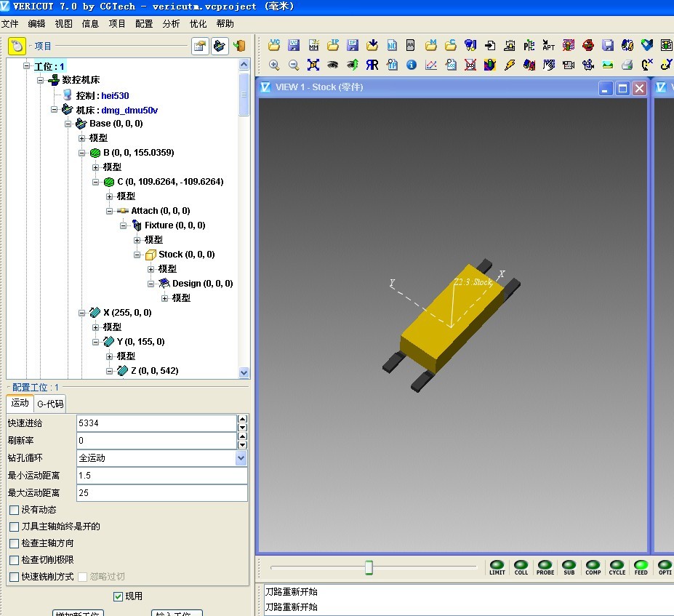Open the 优化 menu
This screenshot has height=616, width=674.
(198, 24)
